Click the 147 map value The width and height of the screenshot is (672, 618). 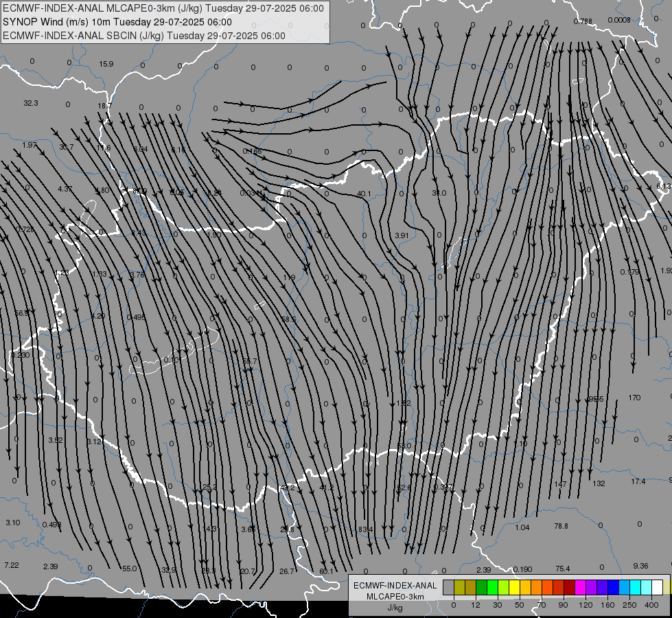point(560,484)
